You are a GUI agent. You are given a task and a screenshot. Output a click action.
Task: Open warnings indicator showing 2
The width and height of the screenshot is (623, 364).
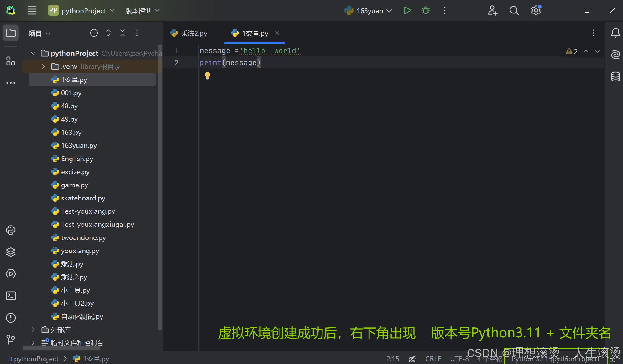point(572,51)
